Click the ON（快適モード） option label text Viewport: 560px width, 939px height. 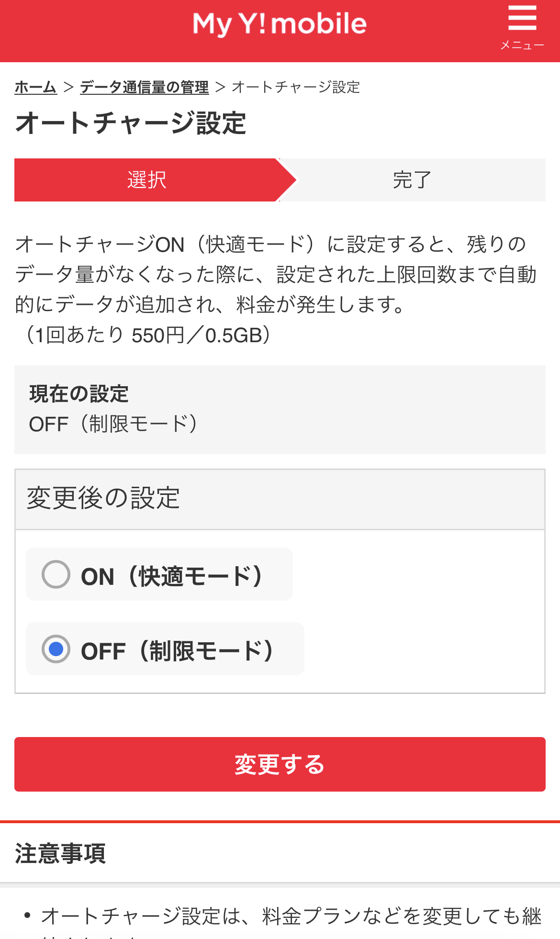coord(172,576)
